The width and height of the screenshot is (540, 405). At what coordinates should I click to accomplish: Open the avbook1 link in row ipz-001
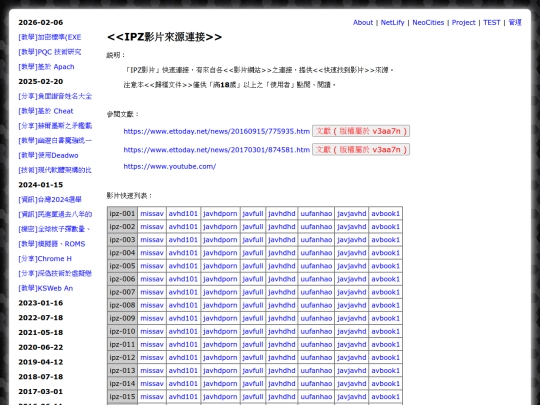click(x=385, y=214)
